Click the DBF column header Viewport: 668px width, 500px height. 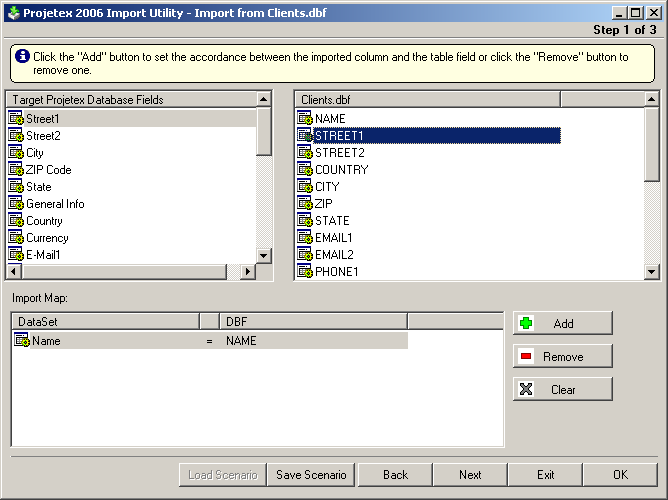pos(313,321)
